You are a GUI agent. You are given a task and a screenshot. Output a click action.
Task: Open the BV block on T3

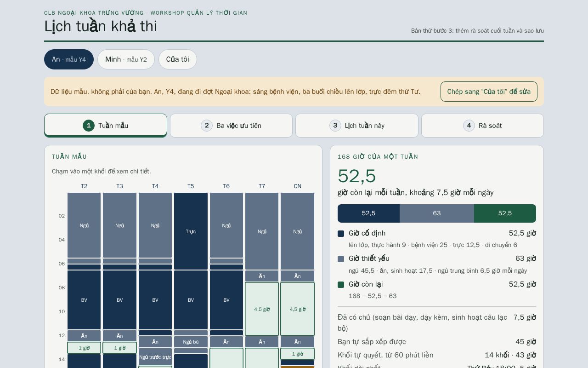tap(119, 300)
